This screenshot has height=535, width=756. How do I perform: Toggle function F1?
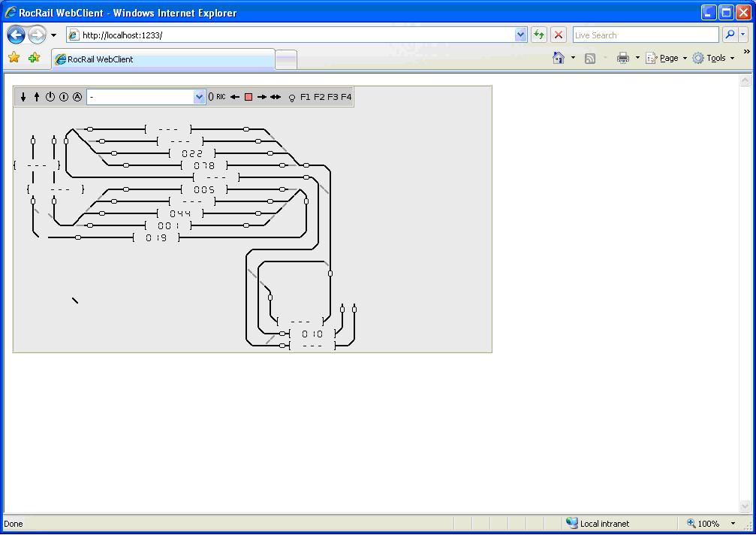[x=306, y=97]
